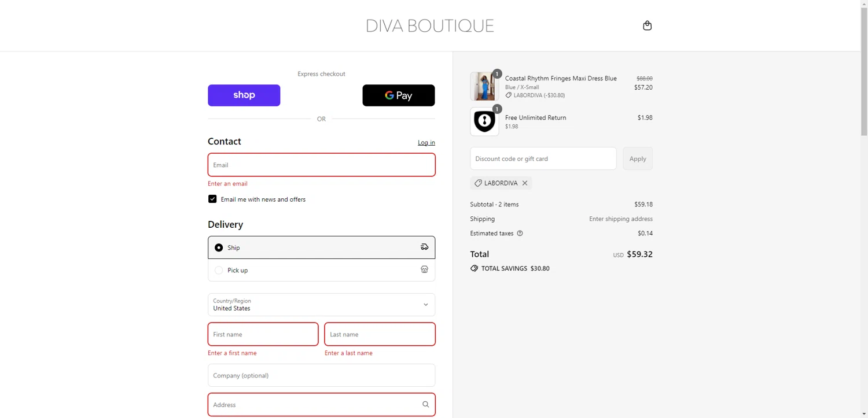Focus the Last name field
The image size is (868, 418).
click(x=380, y=334)
